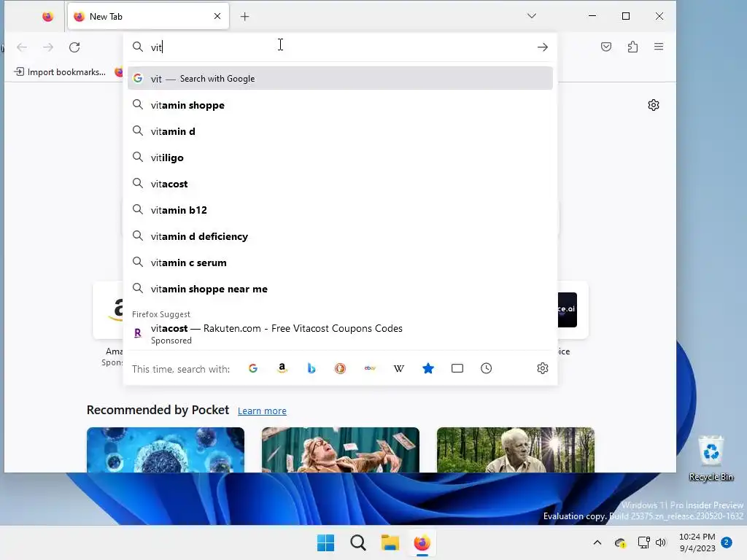This screenshot has width=747, height=560.
Task: Open search settings gear in dropdown
Action: [543, 368]
